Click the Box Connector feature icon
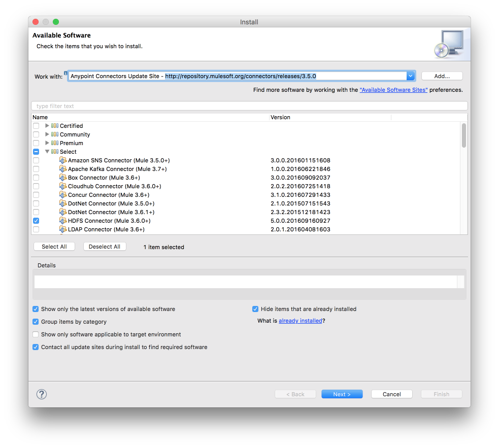This screenshot has width=499, height=448. (63, 177)
